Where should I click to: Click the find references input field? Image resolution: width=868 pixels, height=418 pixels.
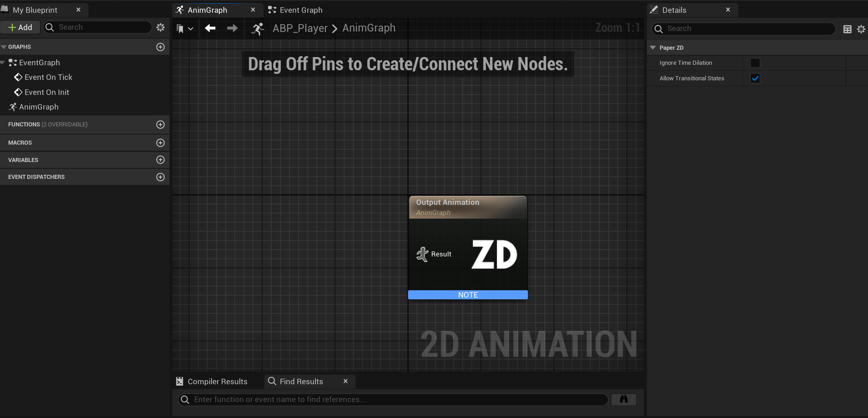pyautogui.click(x=393, y=400)
